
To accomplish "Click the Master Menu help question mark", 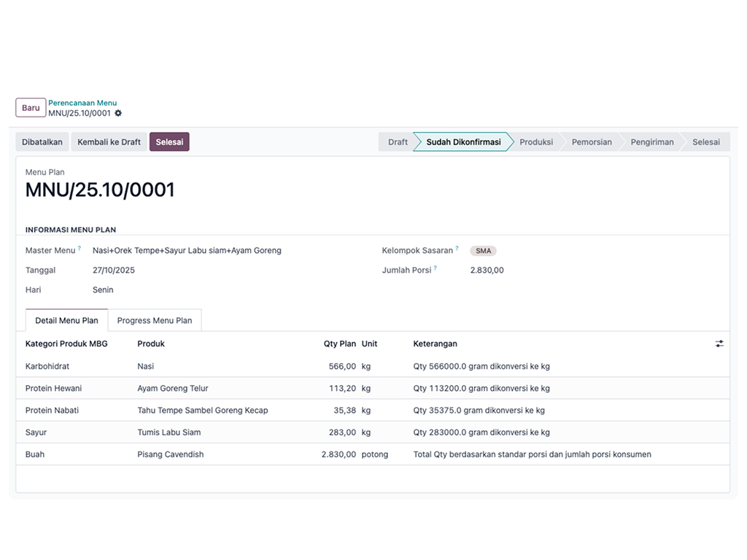I will pos(80,248).
